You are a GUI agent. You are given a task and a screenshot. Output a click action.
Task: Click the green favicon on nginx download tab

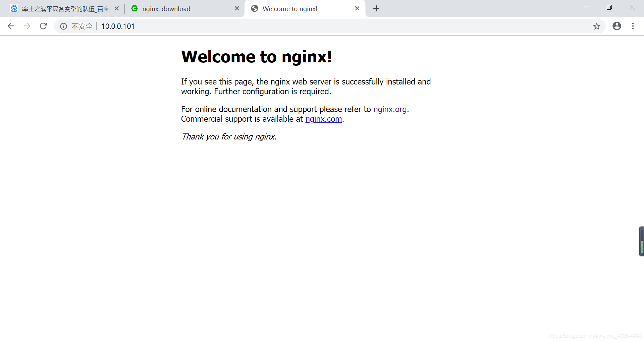pos(135,9)
